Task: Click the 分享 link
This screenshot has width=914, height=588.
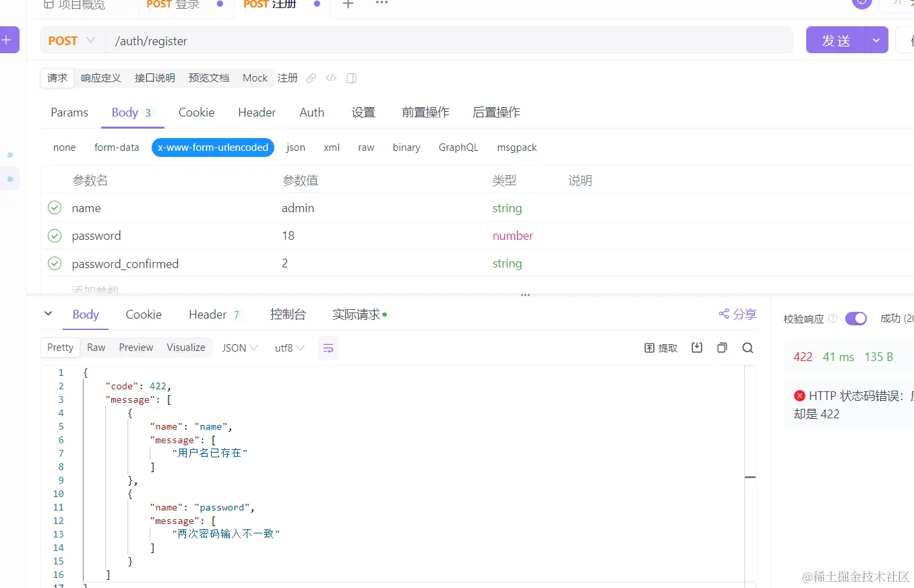Action: click(745, 314)
